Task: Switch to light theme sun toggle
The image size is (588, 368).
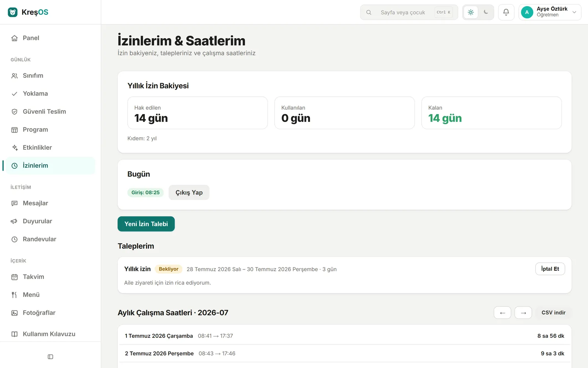Action: click(x=471, y=12)
